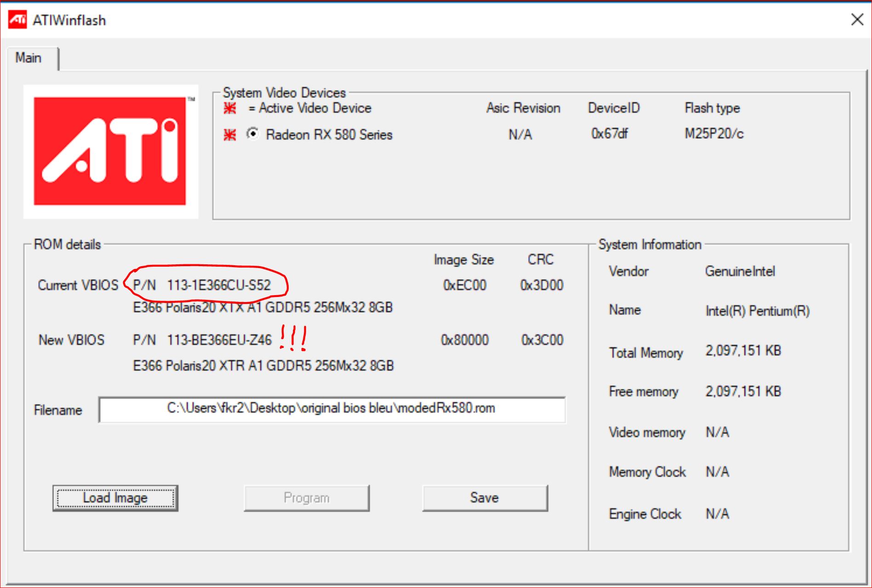The width and height of the screenshot is (872, 588).
Task: Click the Video memory label
Action: pos(647,432)
